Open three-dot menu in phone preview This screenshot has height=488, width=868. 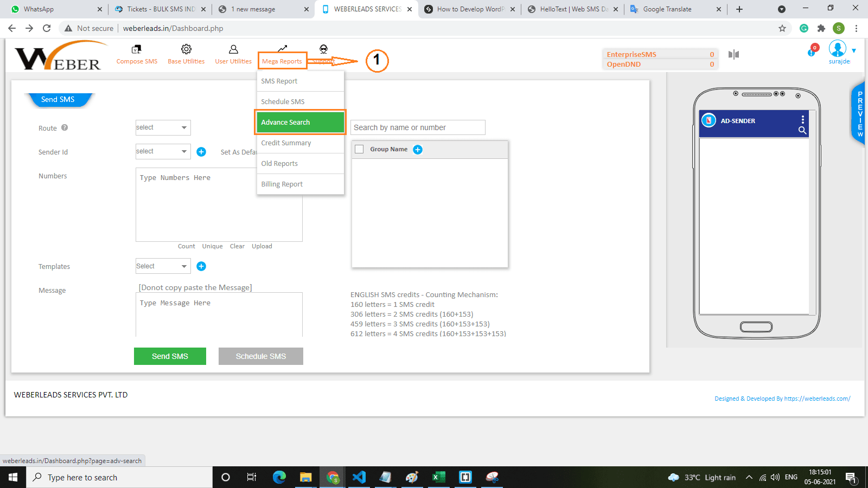(x=803, y=119)
